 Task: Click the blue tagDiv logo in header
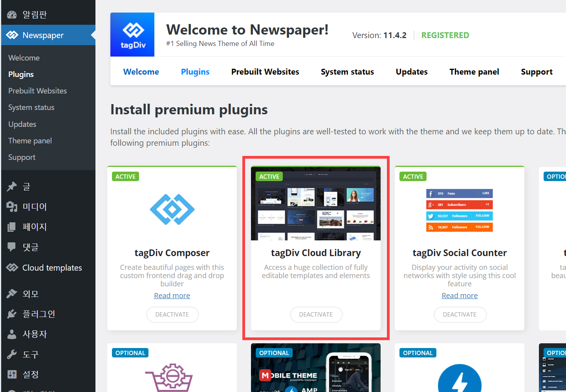click(132, 35)
